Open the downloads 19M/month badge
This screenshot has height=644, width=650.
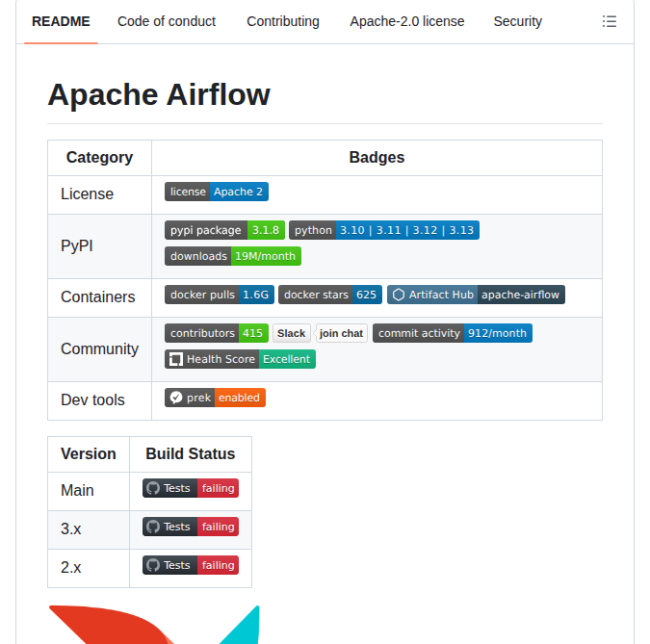click(x=233, y=256)
